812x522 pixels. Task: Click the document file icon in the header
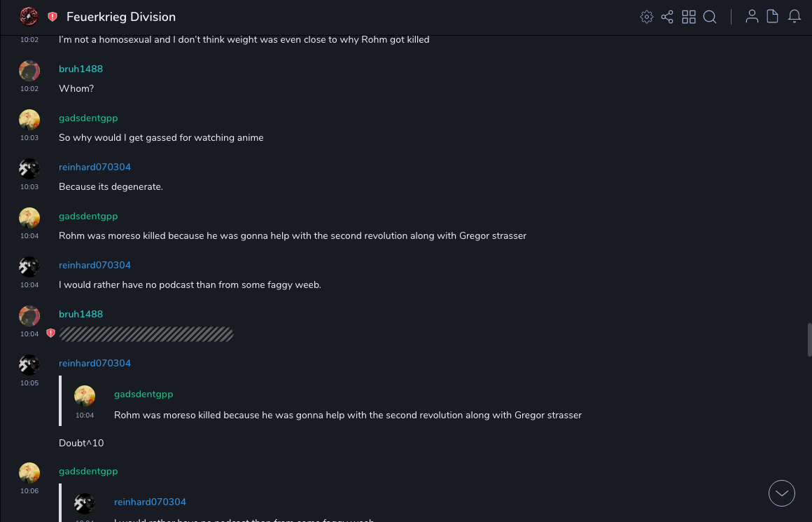[x=773, y=17]
